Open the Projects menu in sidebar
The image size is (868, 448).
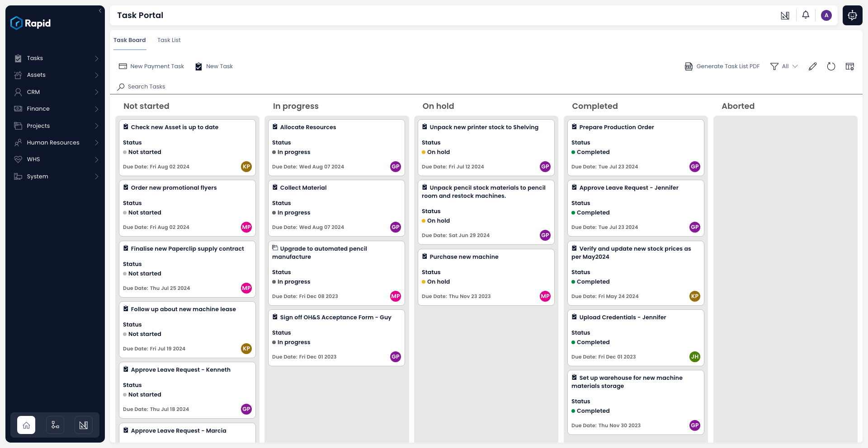point(38,126)
